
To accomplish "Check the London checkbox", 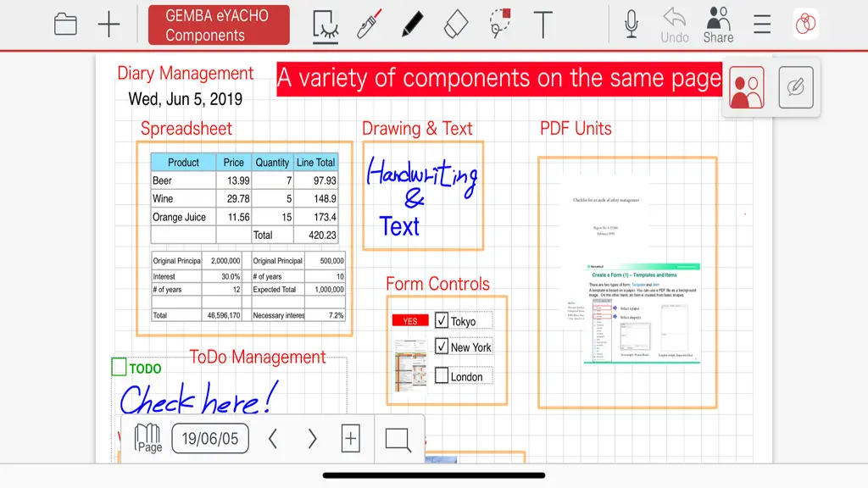I will point(441,375).
